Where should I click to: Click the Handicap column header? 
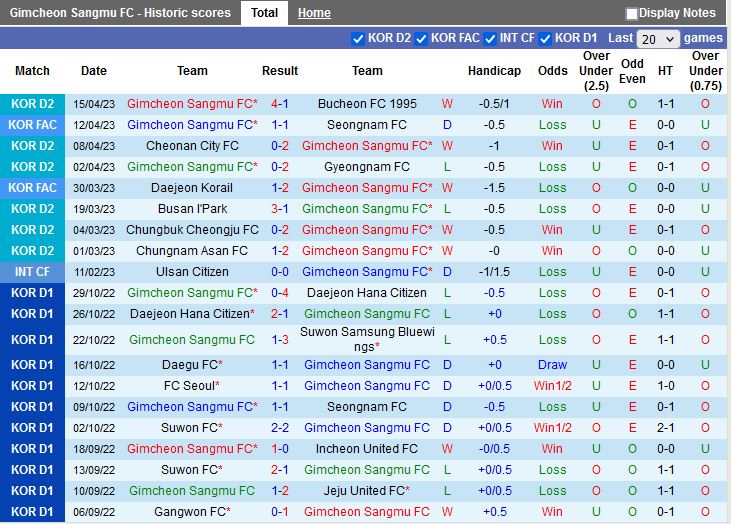click(494, 71)
